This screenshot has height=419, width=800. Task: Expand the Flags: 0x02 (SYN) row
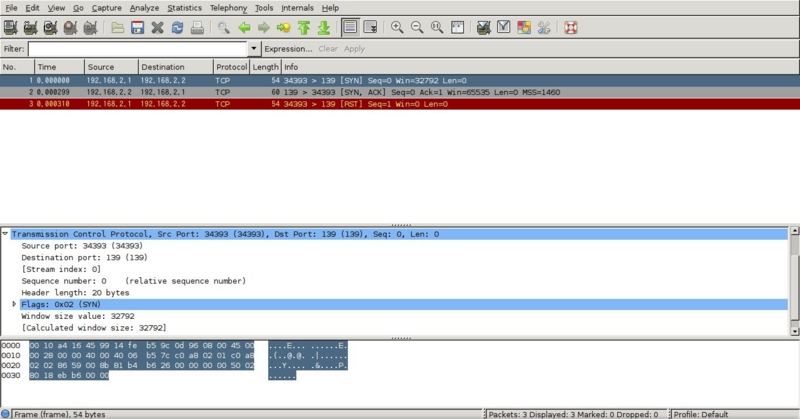point(14,304)
